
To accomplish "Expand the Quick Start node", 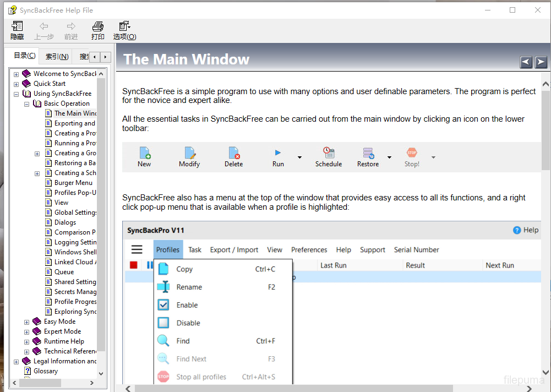I will click(x=16, y=84).
